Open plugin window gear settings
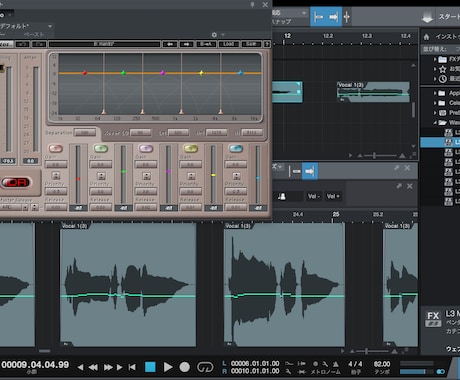 click(x=214, y=35)
